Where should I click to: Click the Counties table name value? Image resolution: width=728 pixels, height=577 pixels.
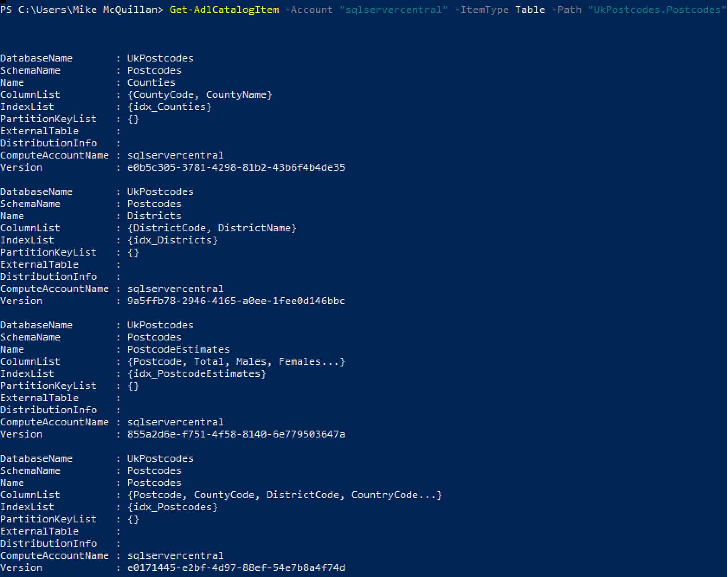151,82
